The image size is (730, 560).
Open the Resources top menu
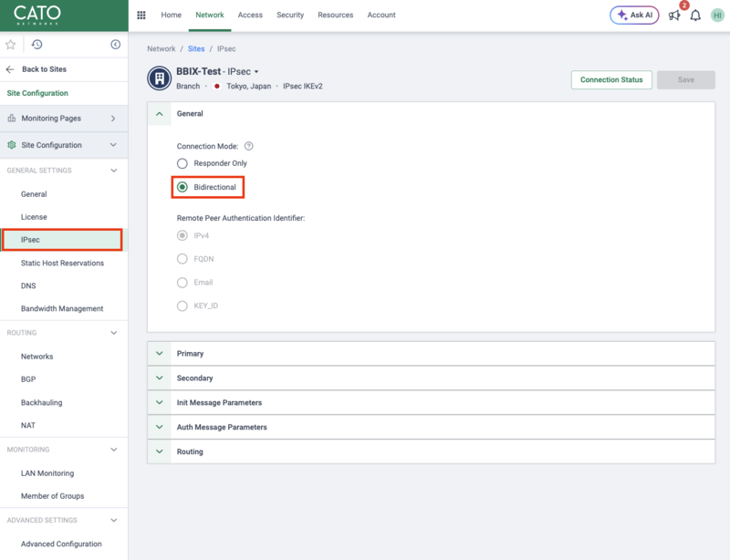point(335,15)
